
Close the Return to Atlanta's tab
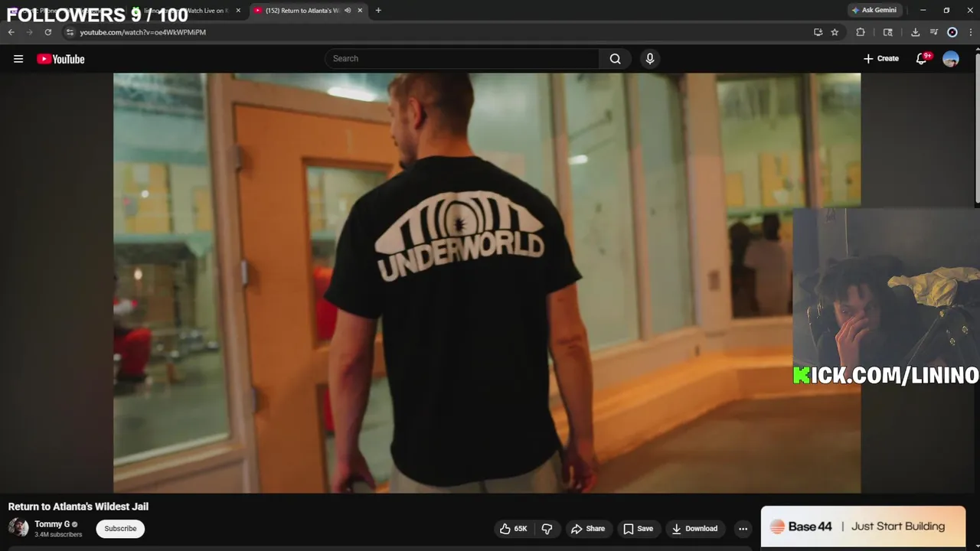(359, 10)
